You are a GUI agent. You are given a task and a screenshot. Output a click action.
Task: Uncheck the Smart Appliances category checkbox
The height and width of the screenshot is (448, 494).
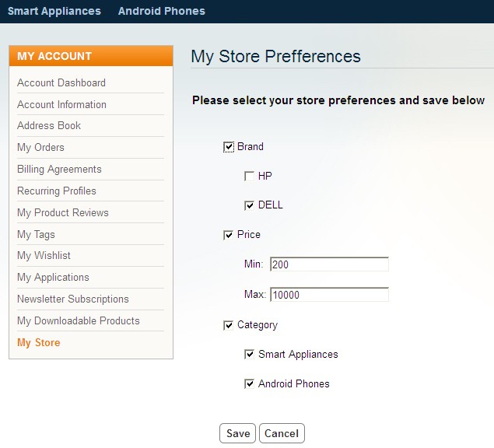[249, 355]
